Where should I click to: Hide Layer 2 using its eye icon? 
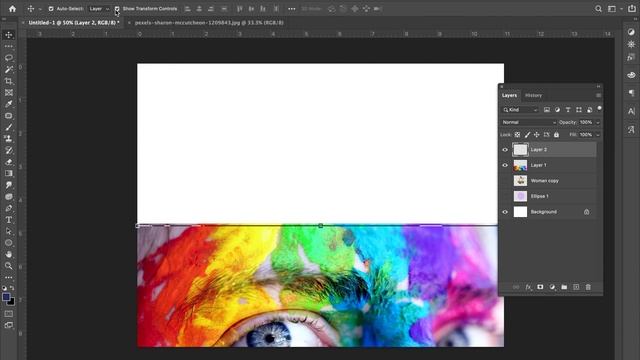pos(505,150)
